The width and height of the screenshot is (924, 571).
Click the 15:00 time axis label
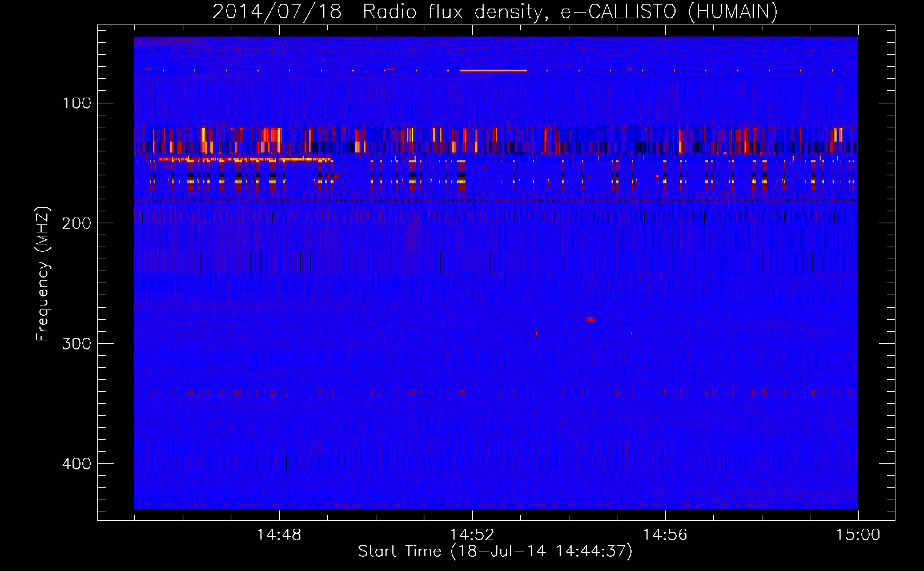coord(858,534)
